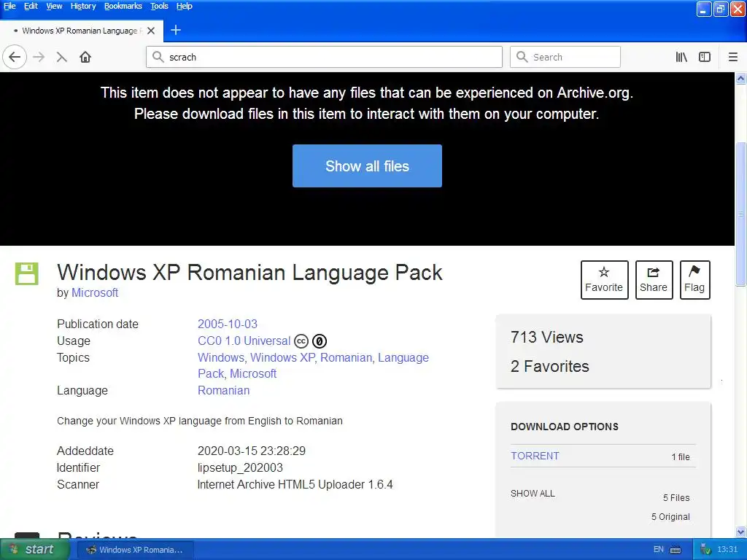747x560 pixels.
Task: Click the keyboard icon in the taskbar
Action: pyautogui.click(x=676, y=550)
